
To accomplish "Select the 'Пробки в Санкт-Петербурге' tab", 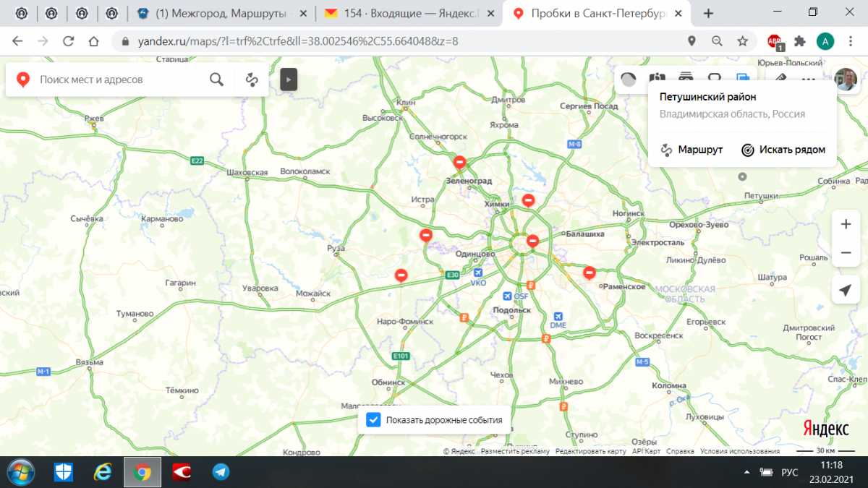I will pos(597,14).
